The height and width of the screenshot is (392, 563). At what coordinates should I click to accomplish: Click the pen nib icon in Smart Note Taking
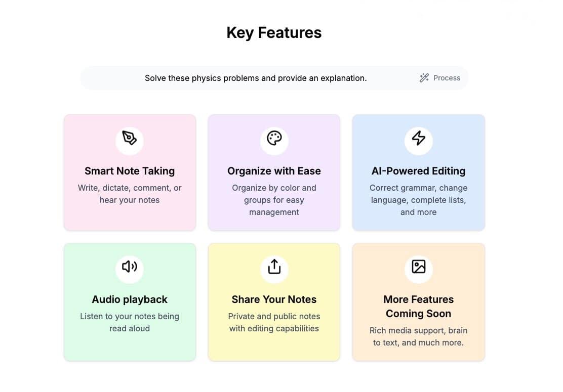[130, 138]
